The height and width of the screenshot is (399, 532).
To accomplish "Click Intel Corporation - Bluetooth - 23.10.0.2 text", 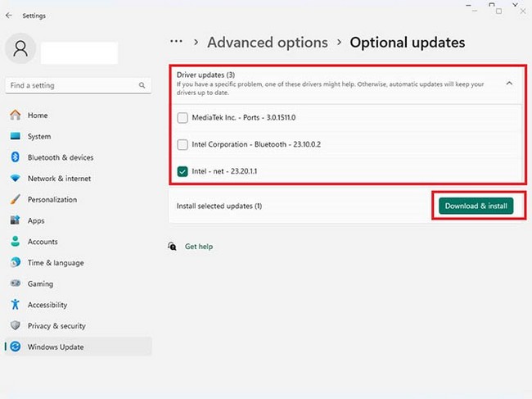I will click(x=256, y=144).
